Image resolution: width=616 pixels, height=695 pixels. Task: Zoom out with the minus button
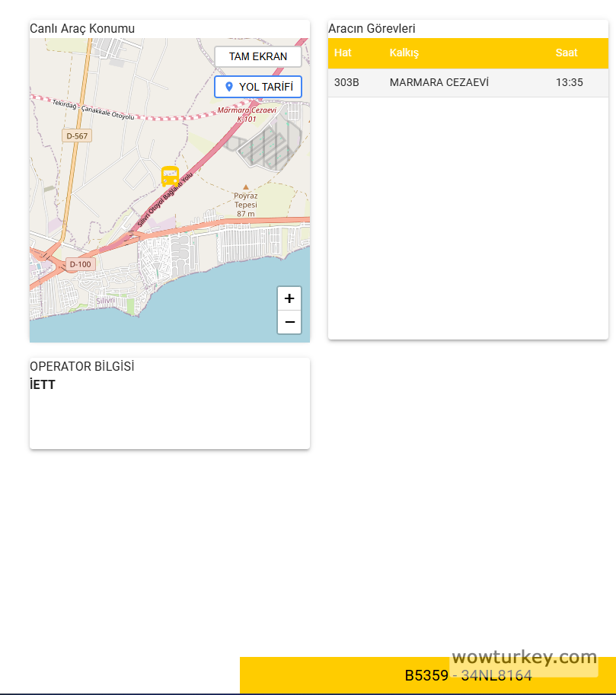(x=289, y=323)
